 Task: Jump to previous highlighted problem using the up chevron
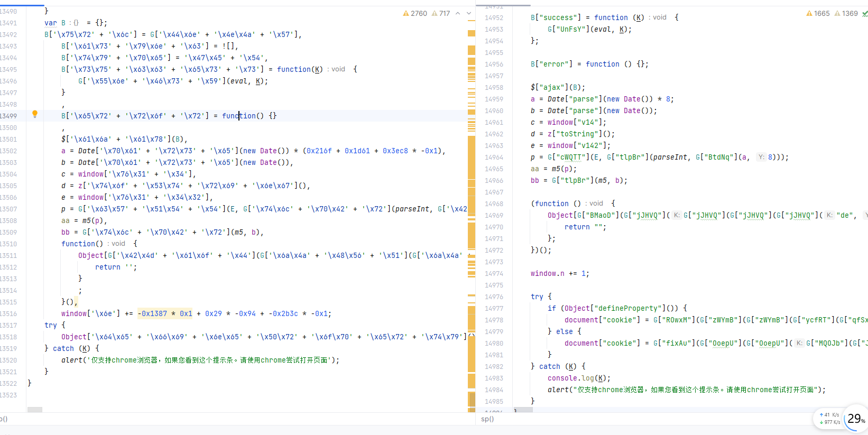click(x=458, y=13)
